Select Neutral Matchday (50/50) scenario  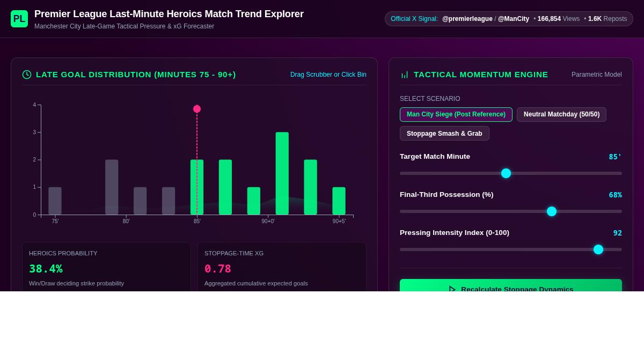tap(561, 114)
